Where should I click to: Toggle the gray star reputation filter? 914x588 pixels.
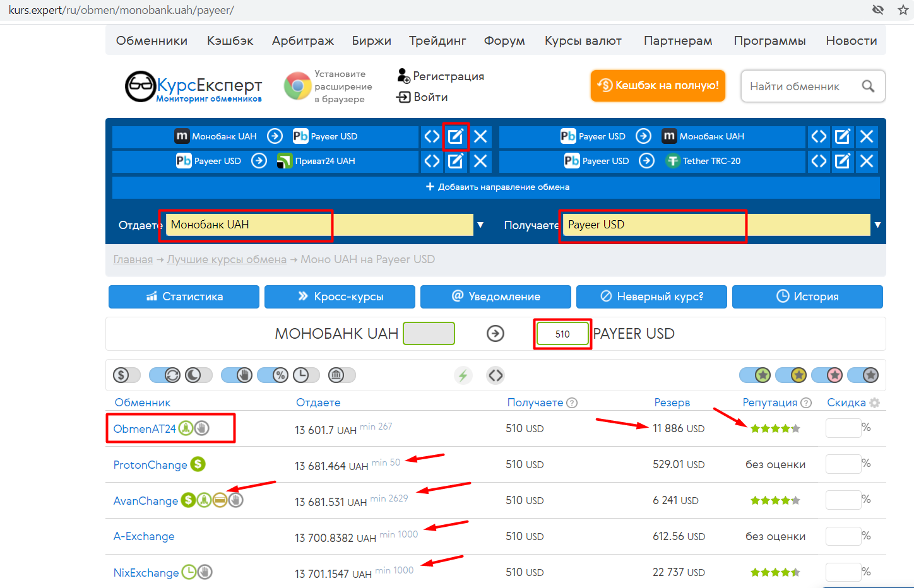pyautogui.click(x=864, y=375)
